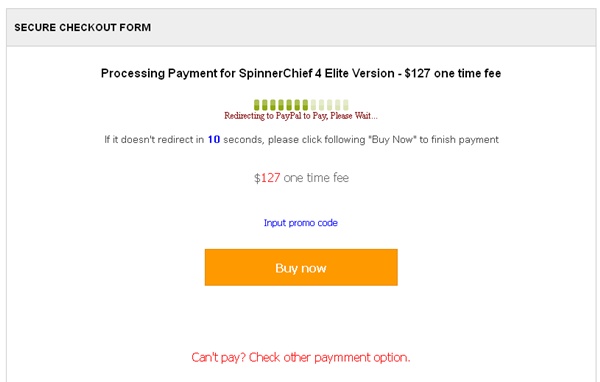Click the first dark green progress segment

click(256, 104)
